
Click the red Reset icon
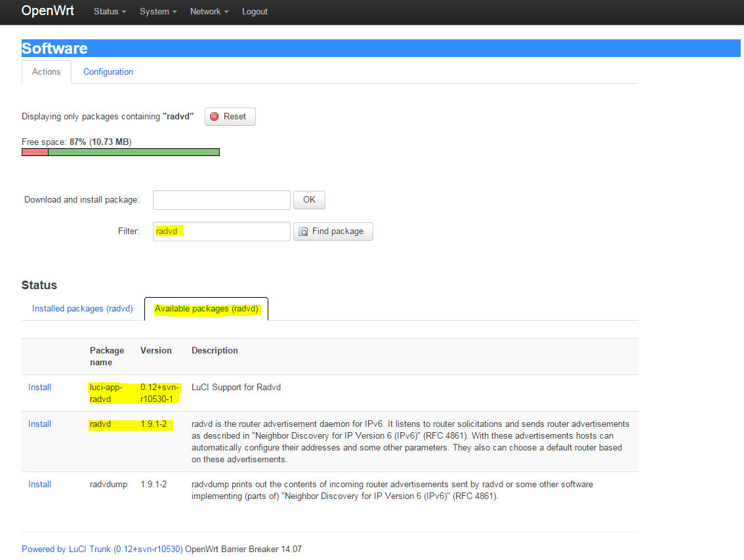215,117
